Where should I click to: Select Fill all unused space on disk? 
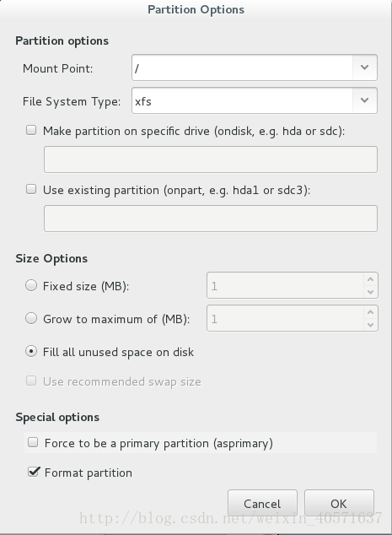pos(31,351)
